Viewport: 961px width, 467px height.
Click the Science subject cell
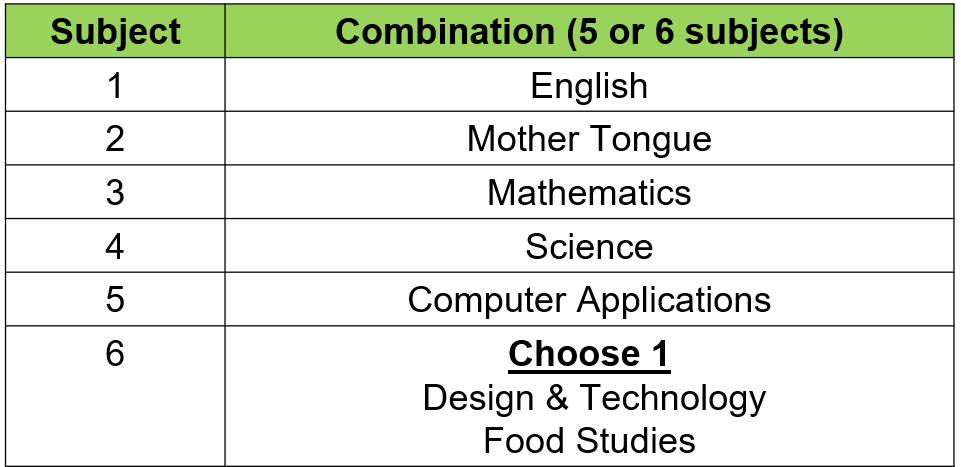589,246
